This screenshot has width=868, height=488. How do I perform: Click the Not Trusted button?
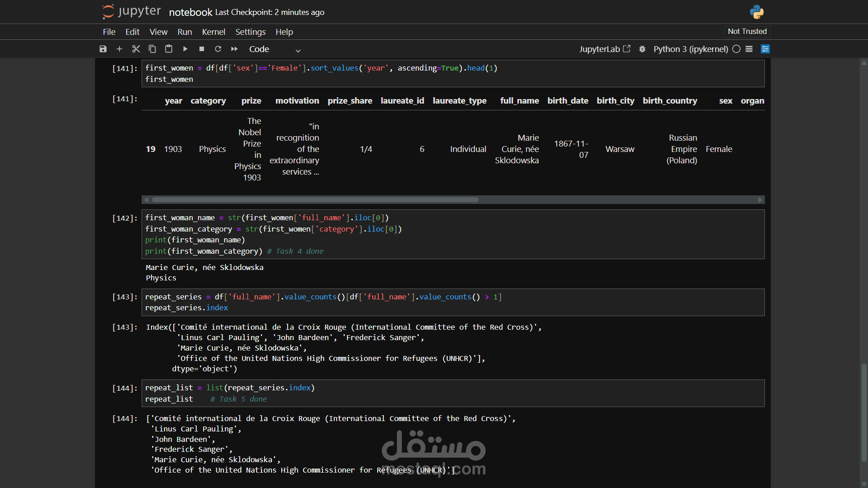point(747,31)
